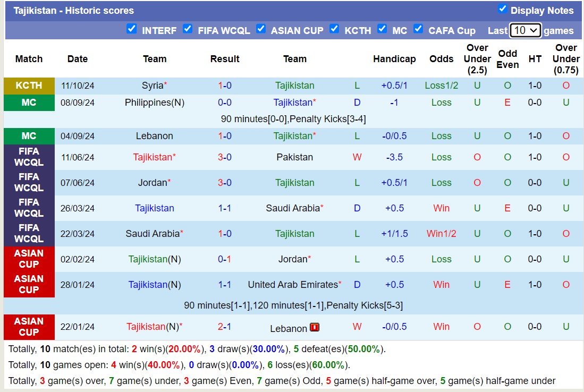
Task: Toggle the Display Notes checkbox
Action: [502, 9]
